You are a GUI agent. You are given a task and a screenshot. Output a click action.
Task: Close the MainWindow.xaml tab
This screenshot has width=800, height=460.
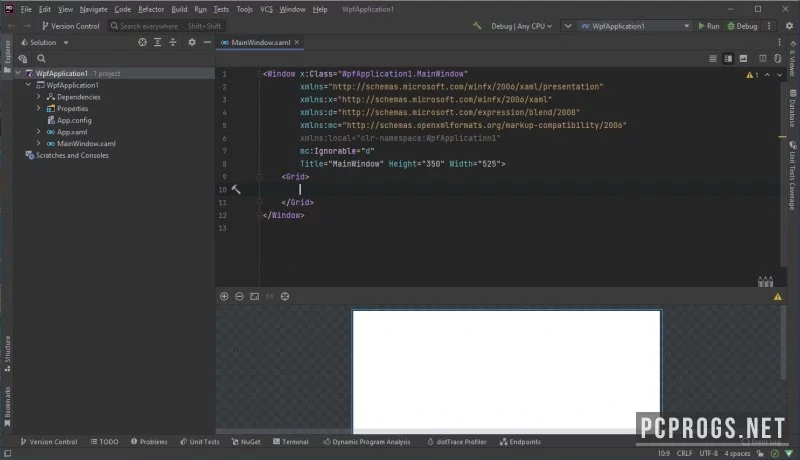(296, 42)
